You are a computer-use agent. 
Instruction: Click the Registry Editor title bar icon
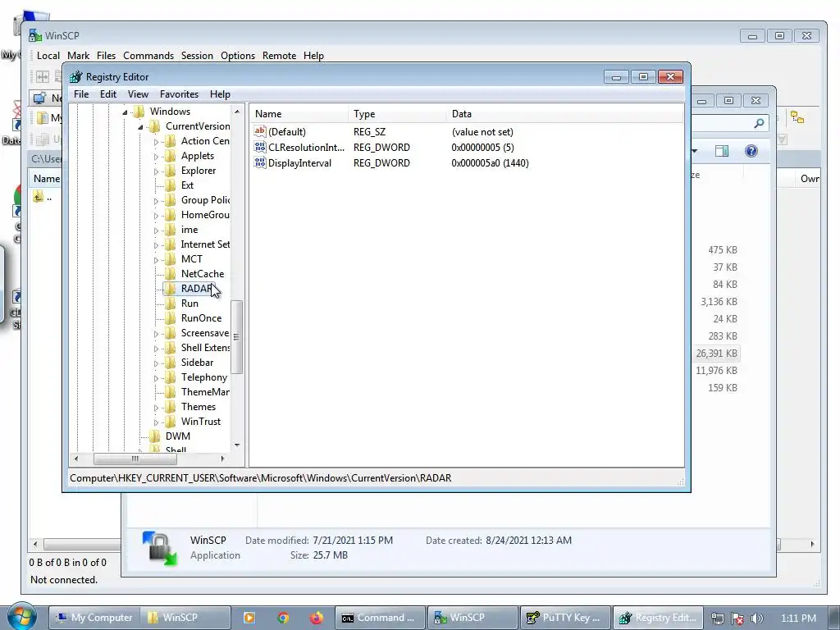coord(76,76)
